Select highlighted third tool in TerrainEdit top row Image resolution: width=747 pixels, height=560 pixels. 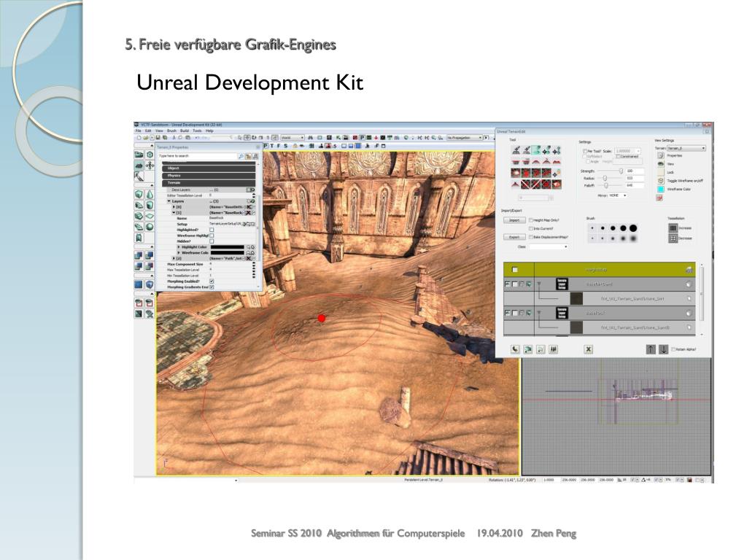[536, 150]
